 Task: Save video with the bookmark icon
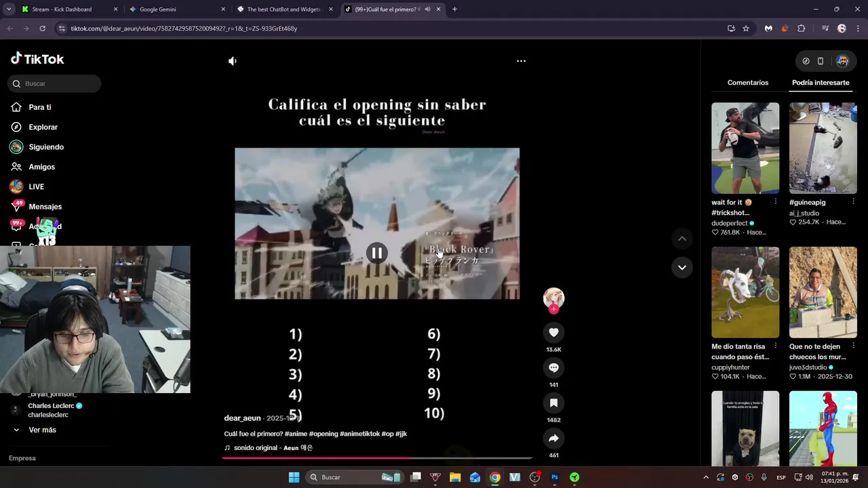click(553, 403)
